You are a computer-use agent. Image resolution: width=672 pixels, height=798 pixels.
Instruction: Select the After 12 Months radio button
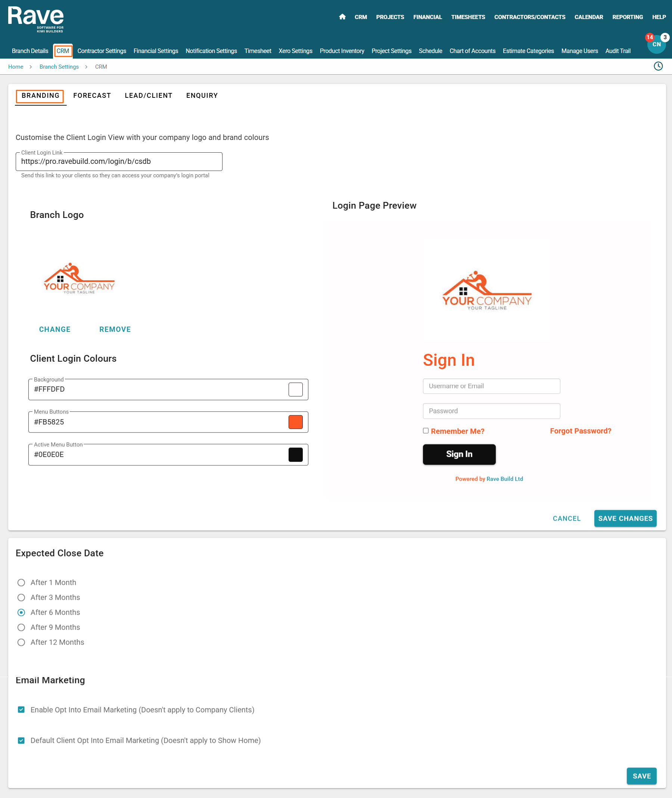21,642
